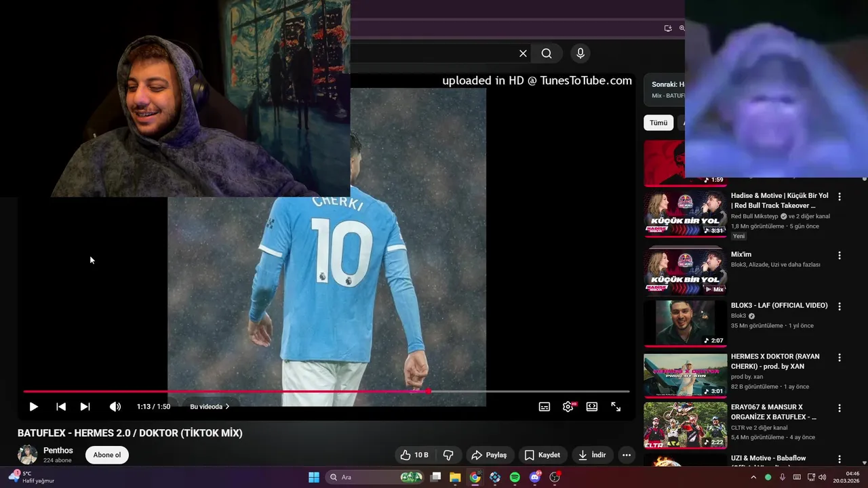
Task: Open 'UZI & Motive - Babaflow' title
Action: tap(768, 458)
